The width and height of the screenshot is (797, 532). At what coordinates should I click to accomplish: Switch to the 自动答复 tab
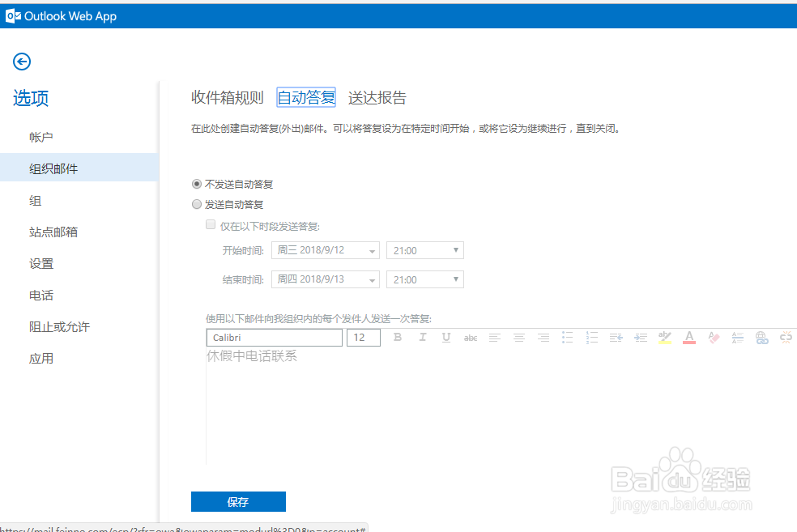coord(308,97)
